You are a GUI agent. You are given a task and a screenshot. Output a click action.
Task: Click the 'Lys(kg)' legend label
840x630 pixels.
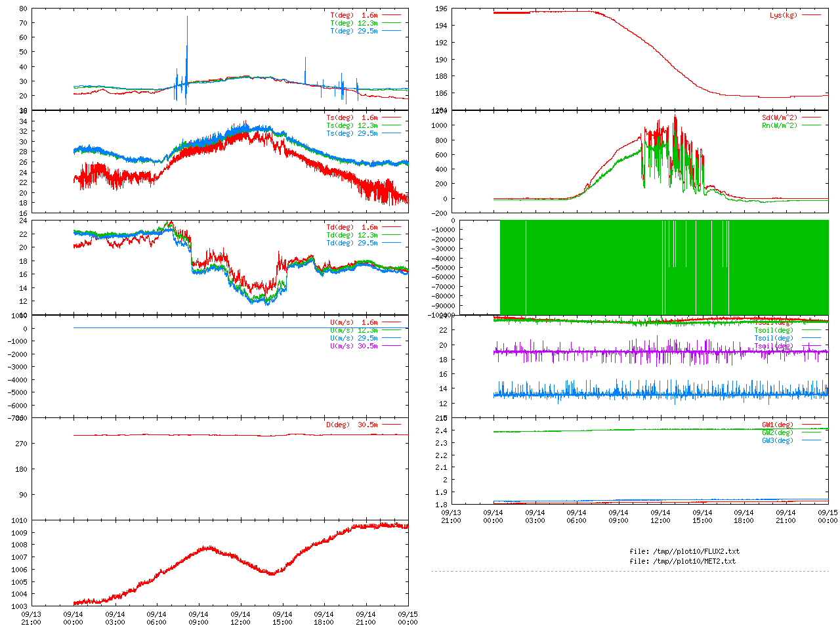click(x=784, y=15)
